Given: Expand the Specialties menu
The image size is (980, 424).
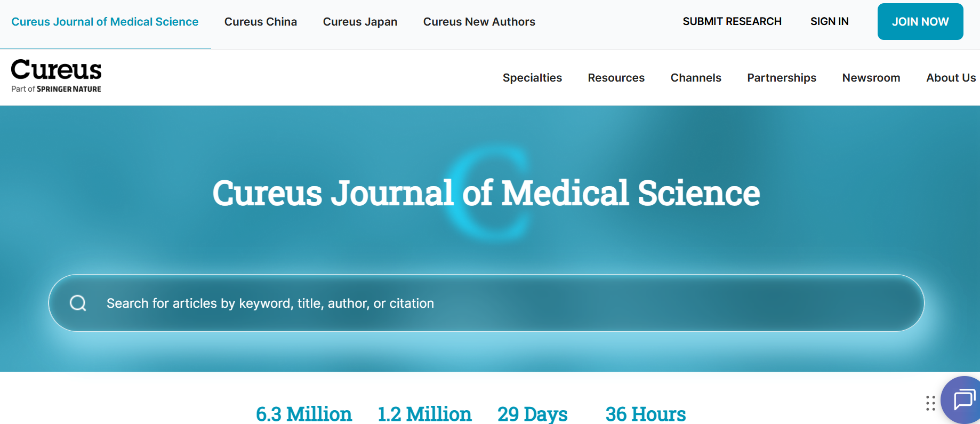Looking at the screenshot, I should (532, 78).
